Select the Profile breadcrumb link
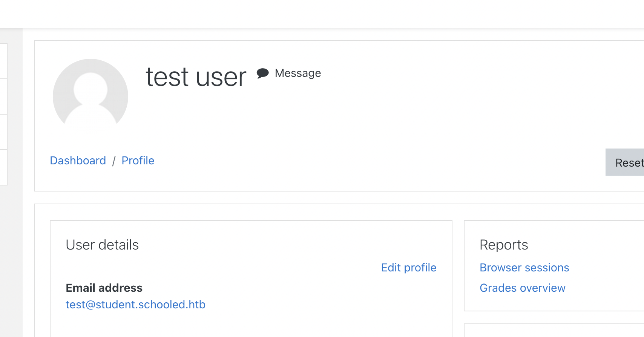The width and height of the screenshot is (644, 337). pos(138,161)
